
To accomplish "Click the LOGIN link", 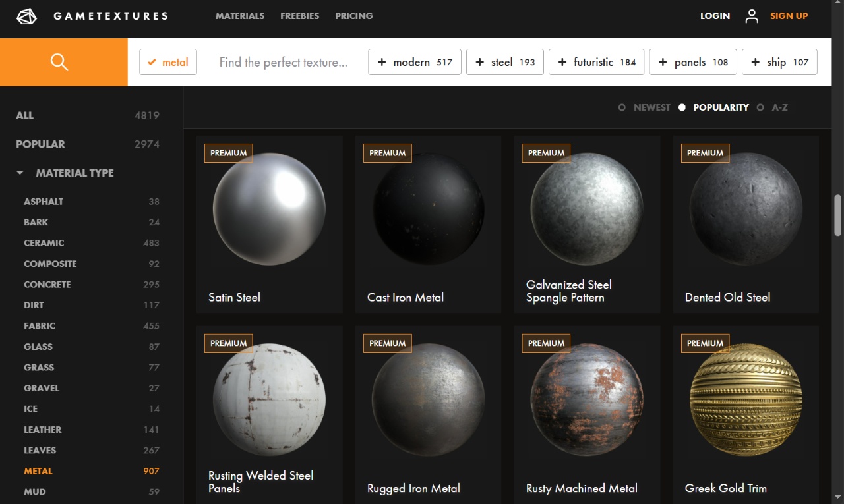I will (715, 16).
